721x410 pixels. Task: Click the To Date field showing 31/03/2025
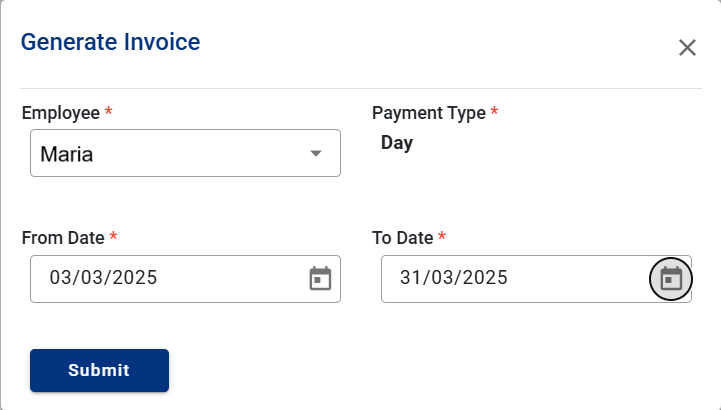tap(536, 279)
